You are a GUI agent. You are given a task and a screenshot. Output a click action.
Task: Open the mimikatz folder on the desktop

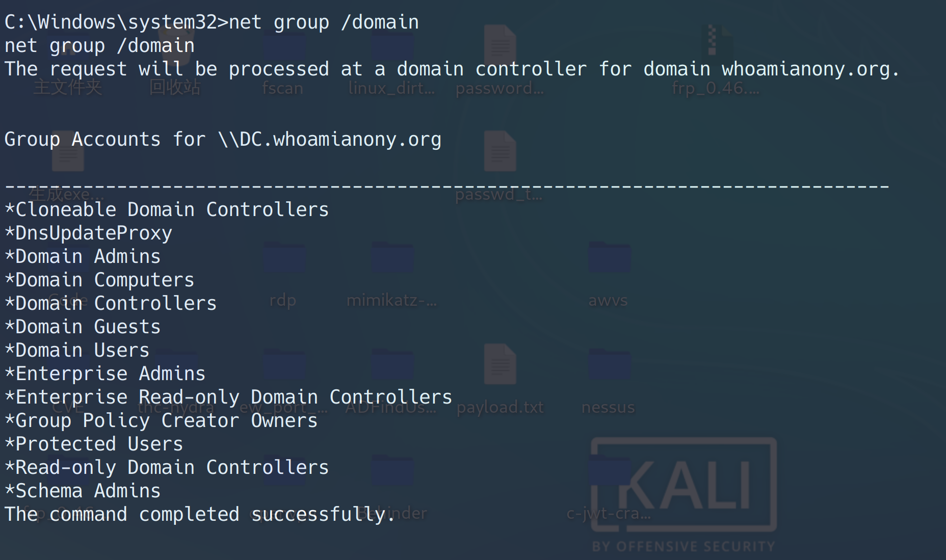391,260
